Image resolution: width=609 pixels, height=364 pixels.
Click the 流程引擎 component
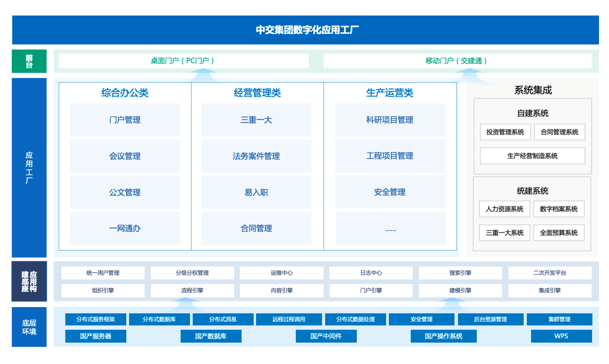point(192,291)
